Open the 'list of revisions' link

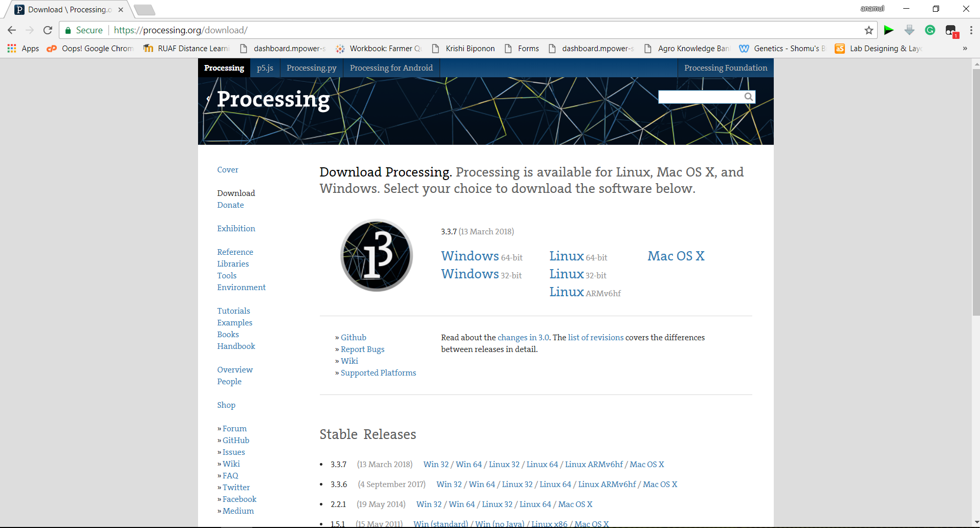pyautogui.click(x=596, y=338)
